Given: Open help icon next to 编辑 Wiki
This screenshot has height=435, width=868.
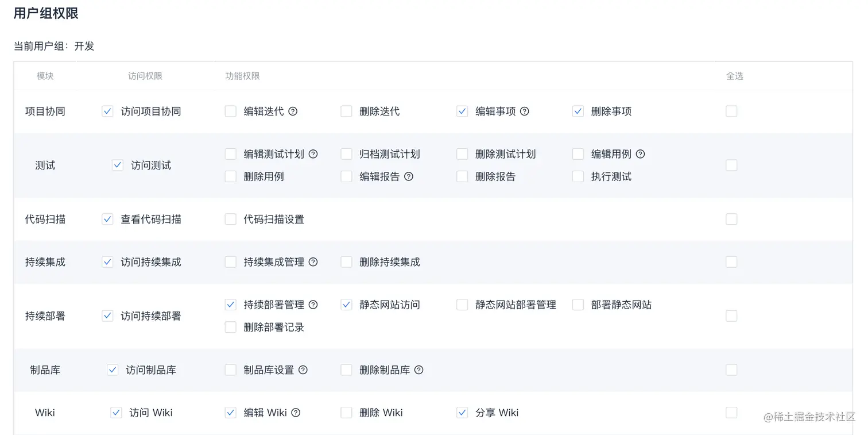Looking at the screenshot, I should click(296, 413).
